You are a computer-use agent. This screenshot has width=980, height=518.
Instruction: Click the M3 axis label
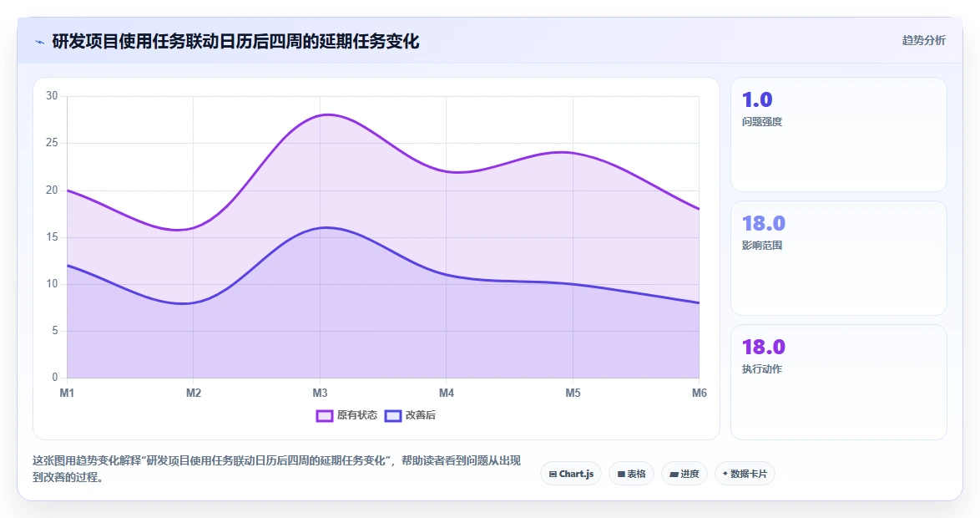click(320, 393)
